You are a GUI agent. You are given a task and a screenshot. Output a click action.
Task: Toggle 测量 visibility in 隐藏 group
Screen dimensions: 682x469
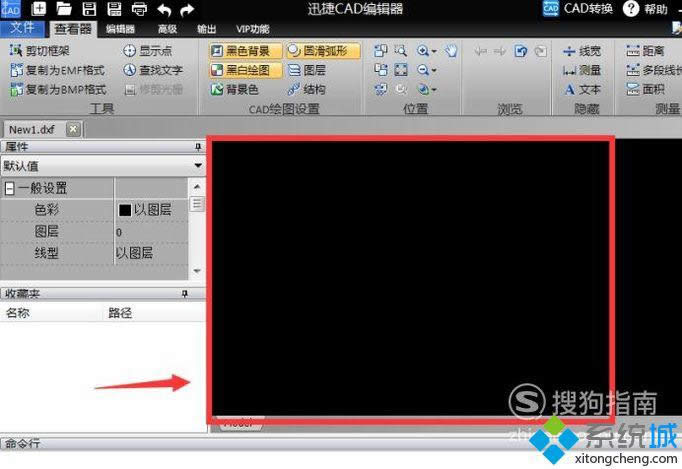click(x=582, y=70)
